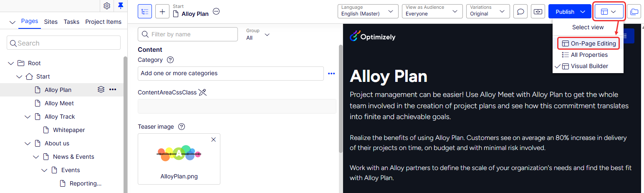Image resolution: width=644 pixels, height=193 pixels.
Task: Open the assets folder pane icon
Action: [634, 12]
